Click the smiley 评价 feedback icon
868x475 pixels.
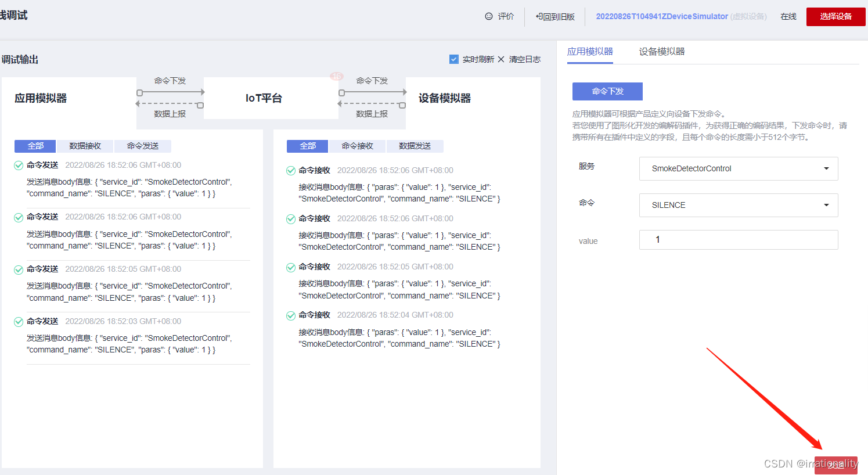pos(489,16)
